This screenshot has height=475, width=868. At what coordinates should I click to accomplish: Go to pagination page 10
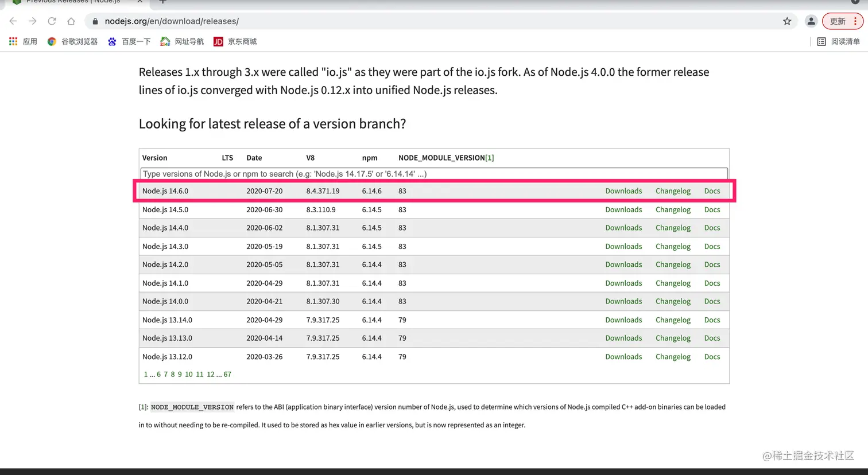tap(189, 374)
